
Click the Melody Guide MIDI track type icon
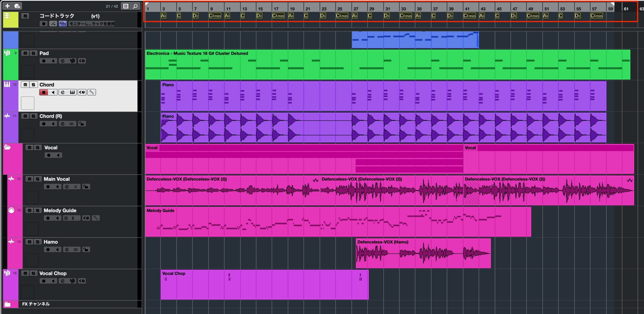point(11,210)
